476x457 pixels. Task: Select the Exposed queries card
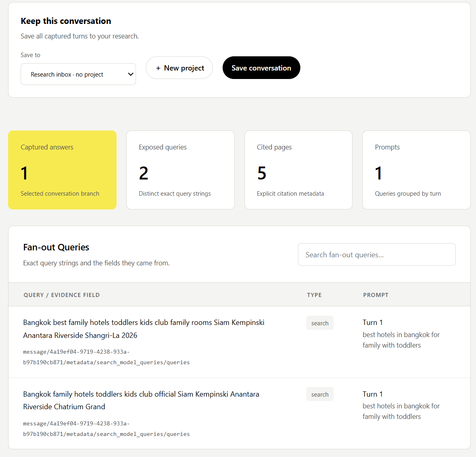coord(181,170)
